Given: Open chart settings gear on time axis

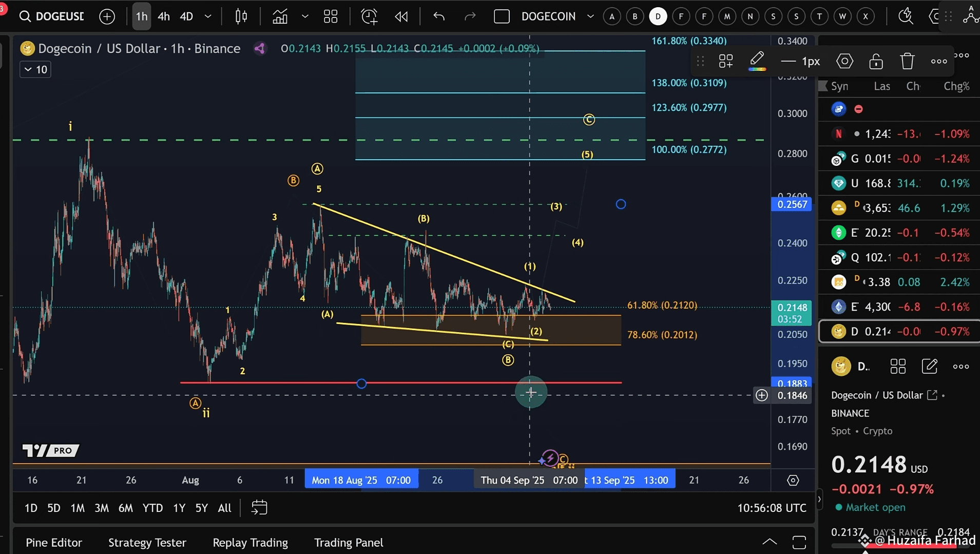Looking at the screenshot, I should [x=793, y=480].
